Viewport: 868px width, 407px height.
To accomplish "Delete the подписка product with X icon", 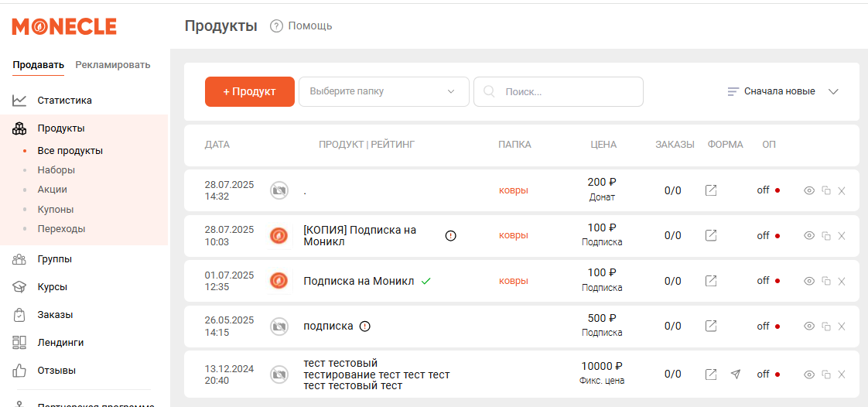I will [x=842, y=327].
